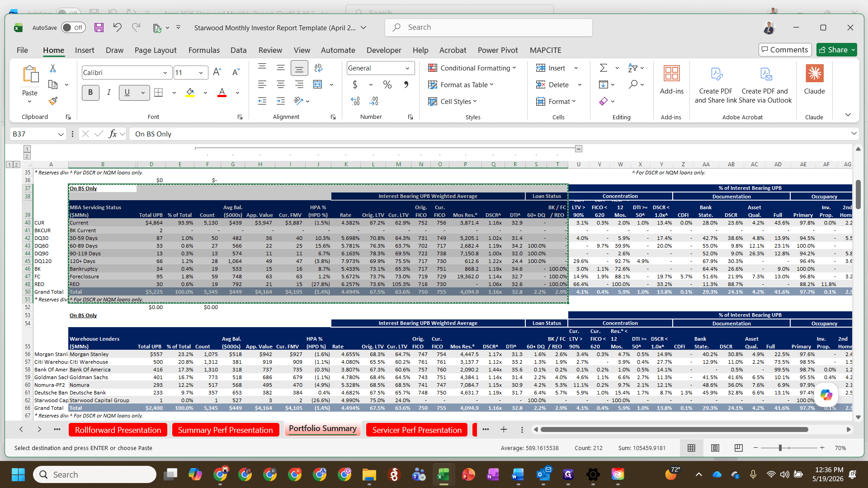The image size is (868, 488).
Task: Collapse outline group with minus button
Action: [579, 149]
